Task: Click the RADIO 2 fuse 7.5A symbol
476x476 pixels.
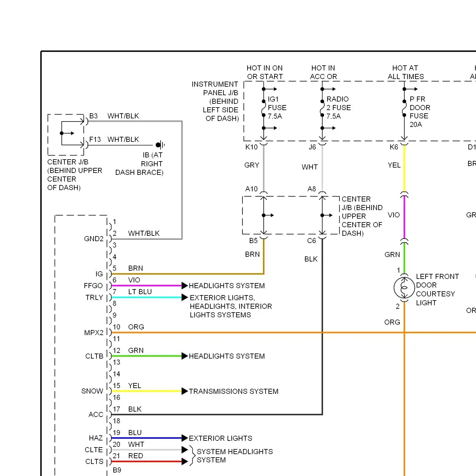Action: (322, 108)
